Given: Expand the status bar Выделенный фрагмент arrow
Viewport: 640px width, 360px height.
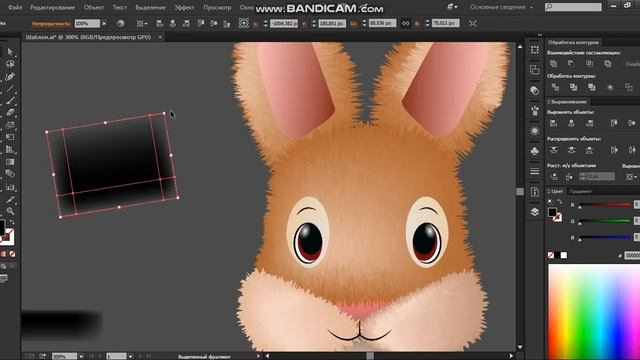Looking at the screenshot, I should pos(258,356).
